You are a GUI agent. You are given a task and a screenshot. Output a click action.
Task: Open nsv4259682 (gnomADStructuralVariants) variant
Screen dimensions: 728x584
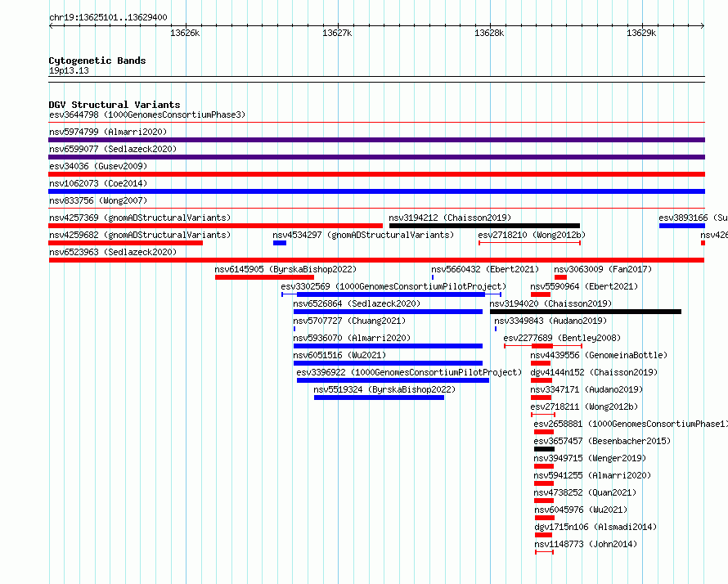(140, 235)
